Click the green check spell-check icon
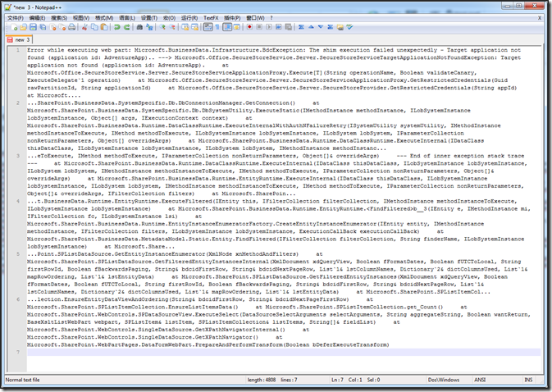The height and width of the screenshot is (392, 552). (349, 27)
